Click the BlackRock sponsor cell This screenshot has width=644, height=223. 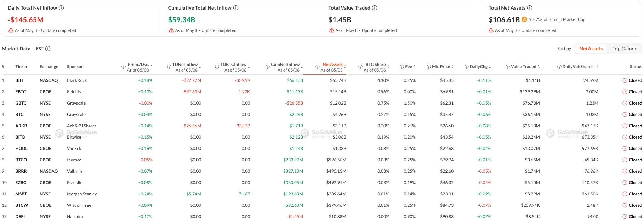(x=77, y=80)
